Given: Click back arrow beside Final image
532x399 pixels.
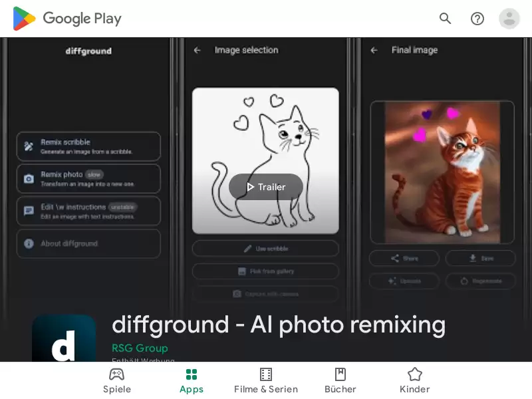Looking at the screenshot, I should click(374, 51).
